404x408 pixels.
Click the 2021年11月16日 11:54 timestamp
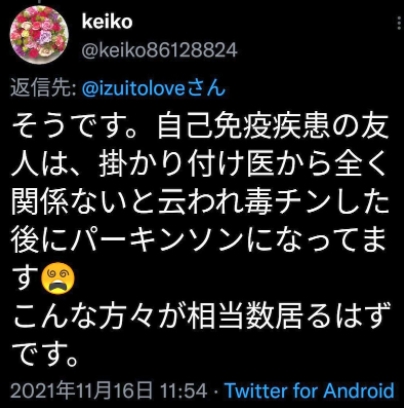[109, 390]
